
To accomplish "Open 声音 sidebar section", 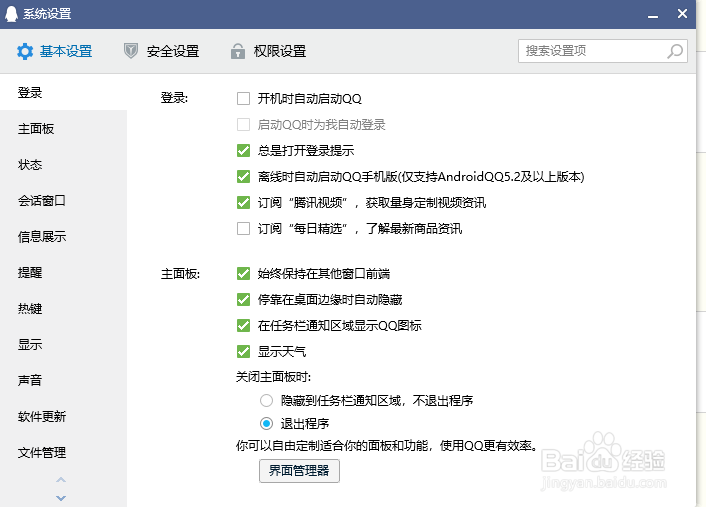I will (63, 381).
